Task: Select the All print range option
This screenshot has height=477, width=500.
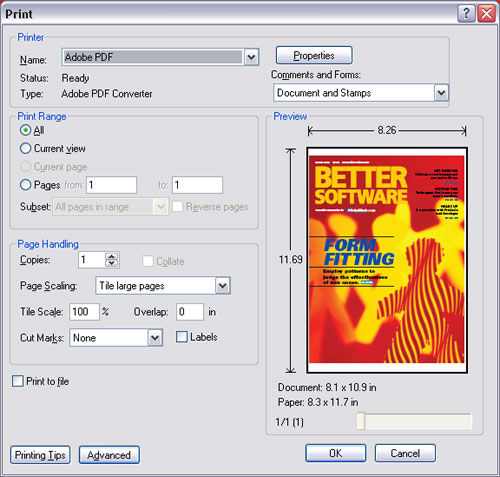Action: click(x=25, y=130)
